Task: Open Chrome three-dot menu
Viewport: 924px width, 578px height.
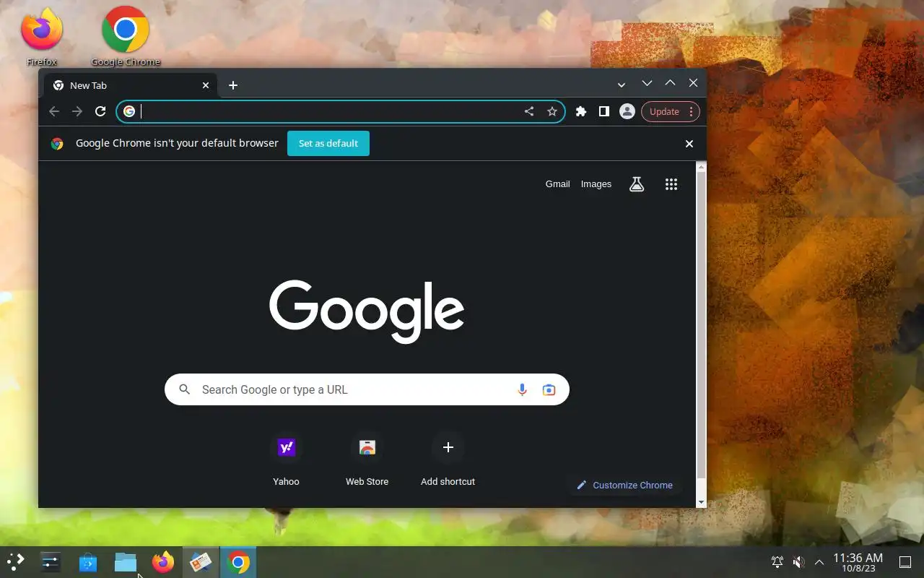Action: point(692,111)
